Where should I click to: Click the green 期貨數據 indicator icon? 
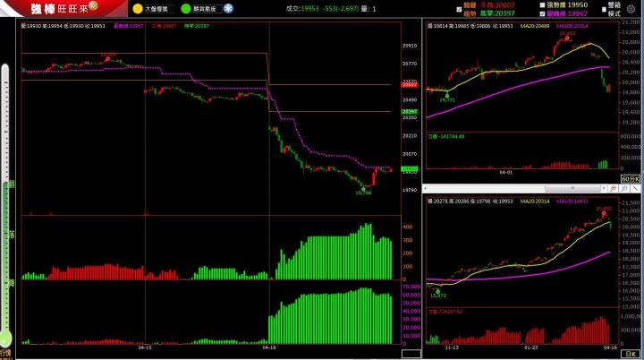click(x=185, y=8)
